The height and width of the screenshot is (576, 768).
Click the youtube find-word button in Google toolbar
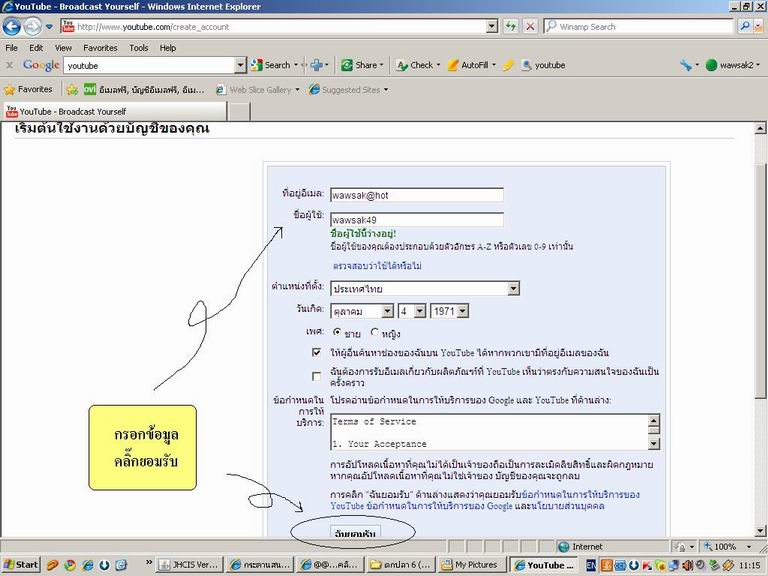[x=543, y=65]
